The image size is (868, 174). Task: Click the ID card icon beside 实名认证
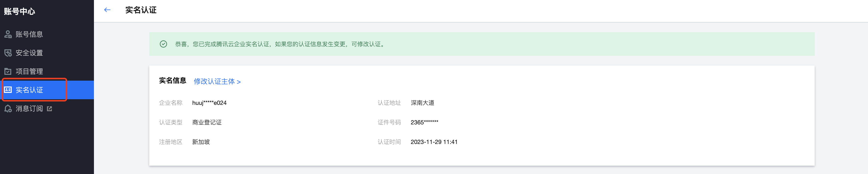click(x=8, y=90)
